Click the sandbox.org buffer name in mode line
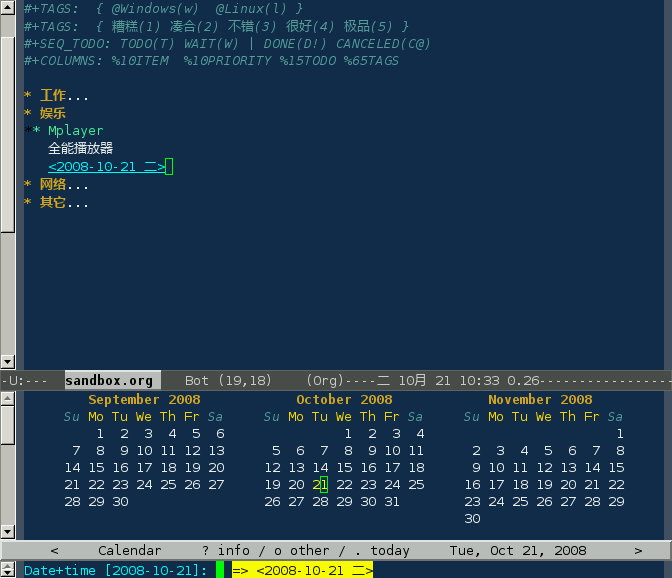 (x=109, y=380)
